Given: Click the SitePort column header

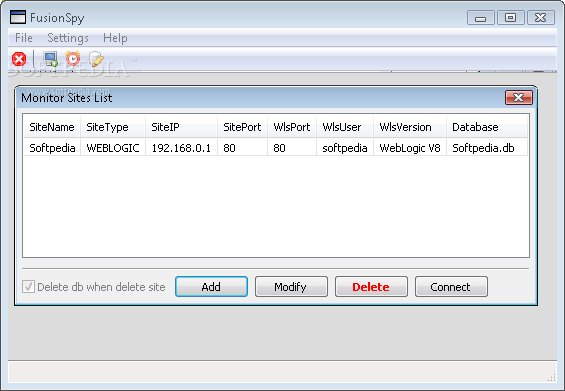Looking at the screenshot, I should [x=242, y=127].
